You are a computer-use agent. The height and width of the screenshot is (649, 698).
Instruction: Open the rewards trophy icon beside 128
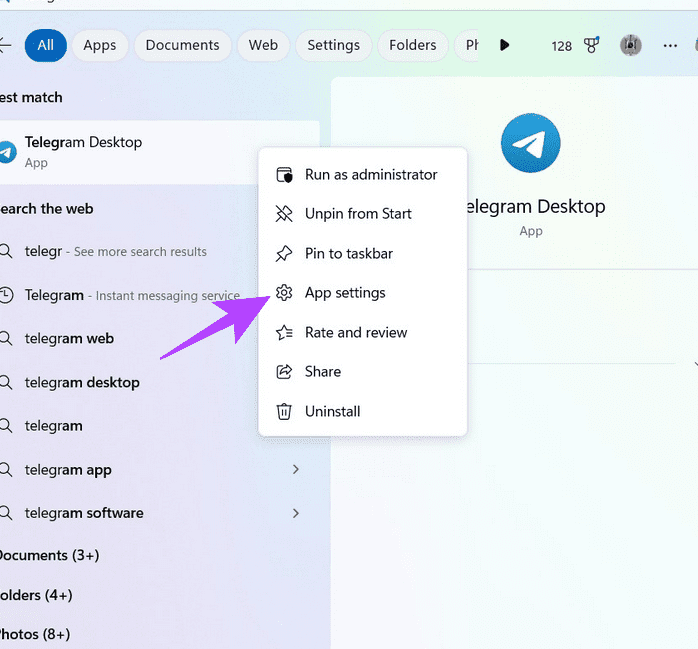pyautogui.click(x=591, y=45)
